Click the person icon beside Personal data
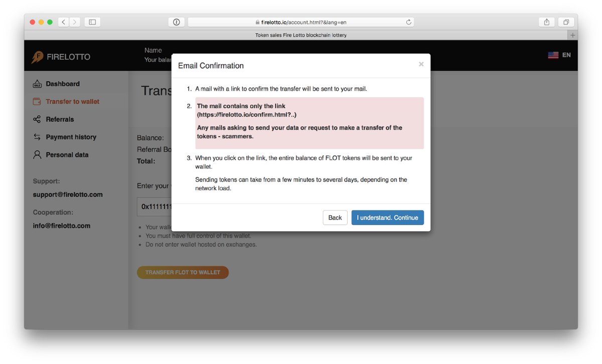The image size is (602, 364). pos(37,154)
